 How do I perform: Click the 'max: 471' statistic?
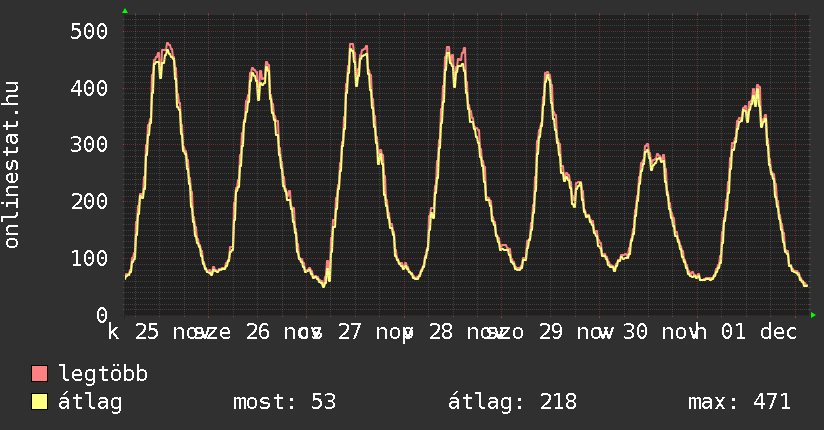pyautogui.click(x=739, y=402)
